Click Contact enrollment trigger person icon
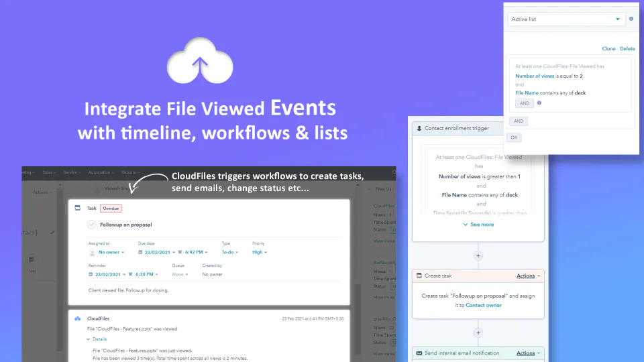Image resolution: width=644 pixels, height=362 pixels. (419, 128)
